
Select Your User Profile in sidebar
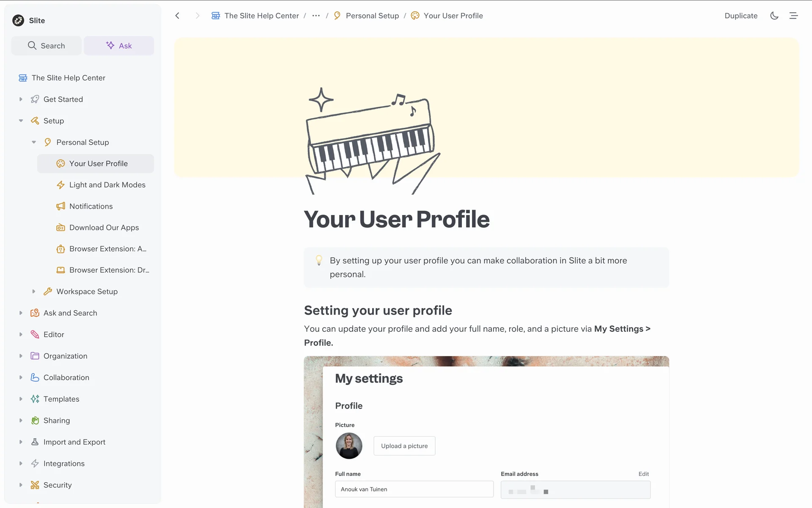pyautogui.click(x=98, y=163)
